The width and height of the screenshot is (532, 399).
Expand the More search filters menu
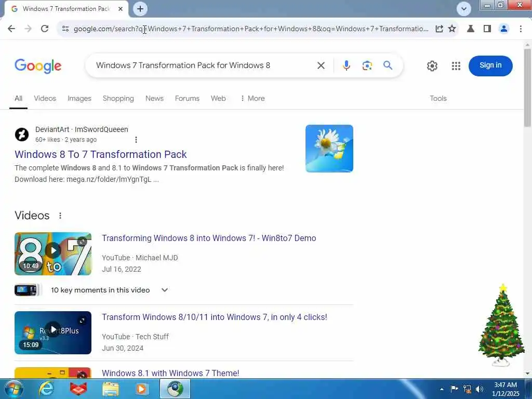[252, 98]
